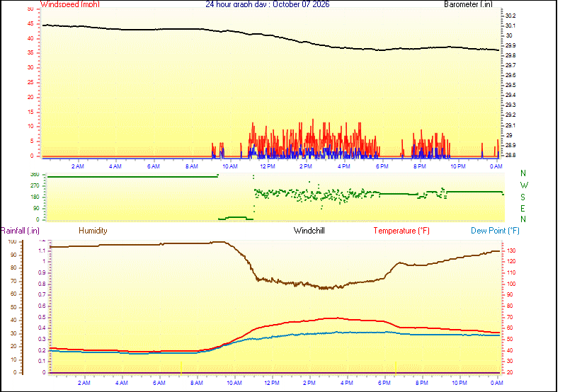Select the green 'S' compass label
Screen dimensions: 565x392
pos(523,197)
